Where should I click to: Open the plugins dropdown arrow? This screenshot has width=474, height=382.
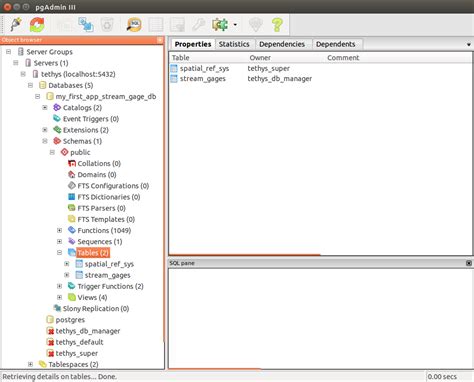[235, 25]
